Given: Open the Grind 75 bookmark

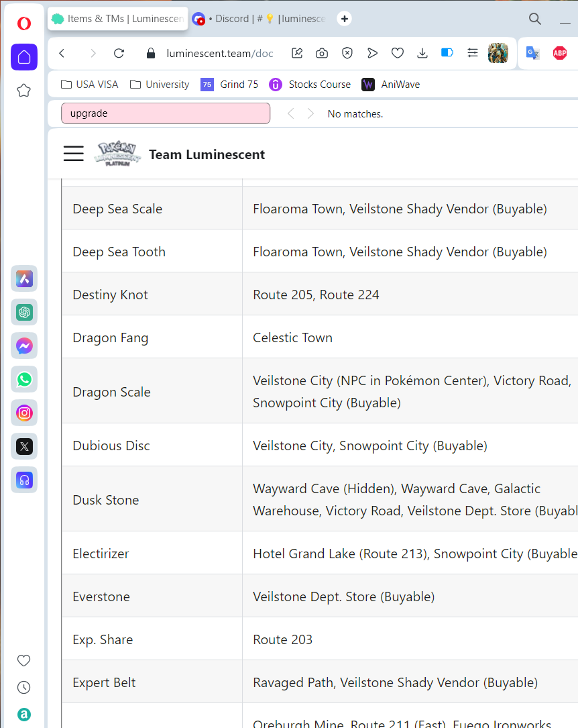Looking at the screenshot, I should 229,85.
